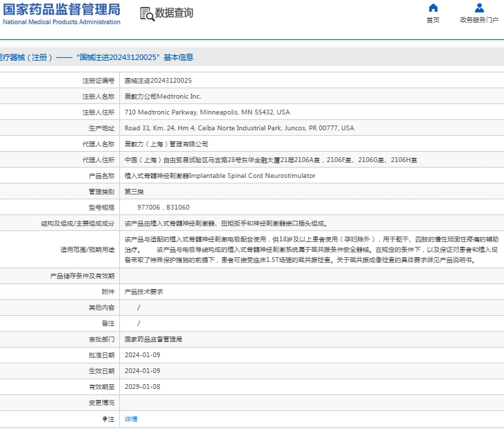This screenshot has height=431, width=504.
Task: Click the 备注 row label
Action: coord(108,323)
